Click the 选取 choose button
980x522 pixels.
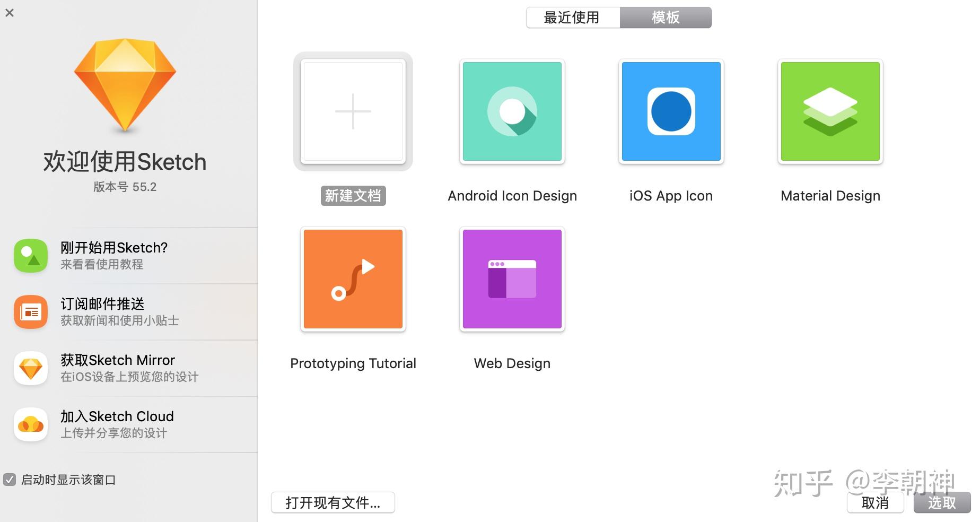tap(942, 503)
